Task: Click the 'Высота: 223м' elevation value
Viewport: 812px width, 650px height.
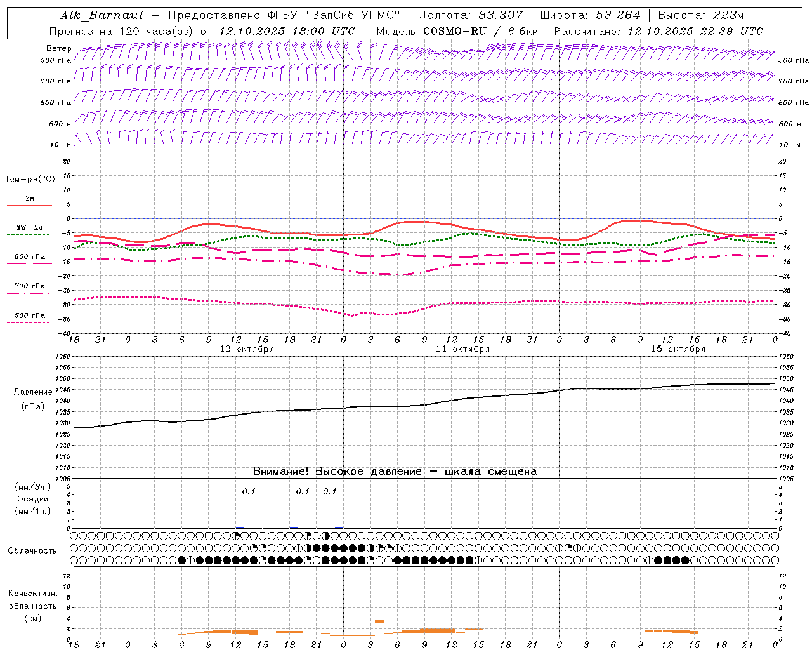Action: tap(700, 15)
